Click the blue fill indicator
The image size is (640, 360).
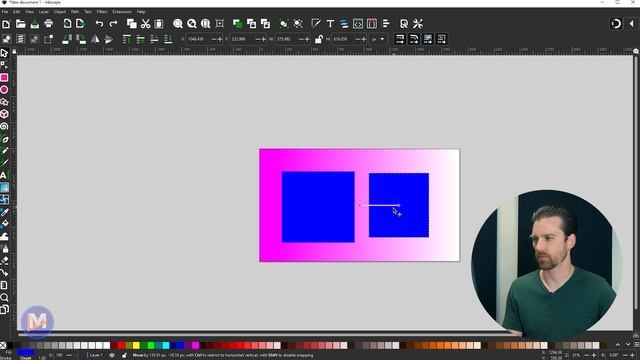point(26,353)
